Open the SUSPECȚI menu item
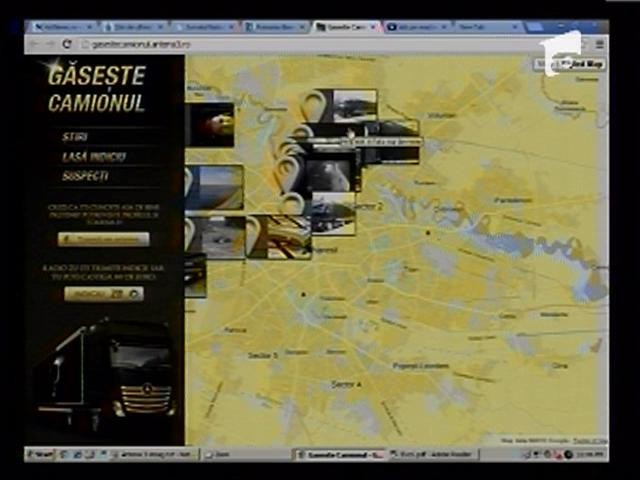Screen dimensions: 640x480 [85, 176]
